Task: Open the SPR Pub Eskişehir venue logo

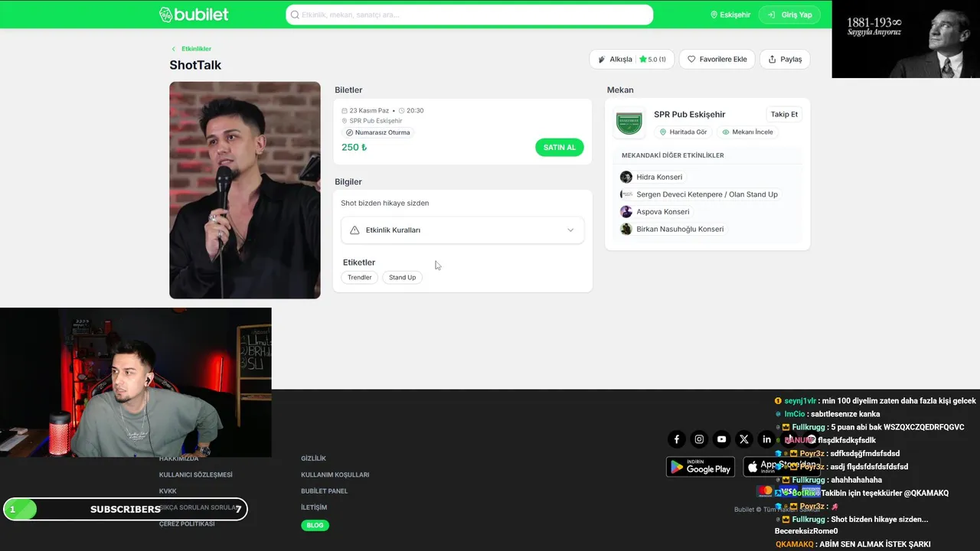Action: tap(629, 122)
